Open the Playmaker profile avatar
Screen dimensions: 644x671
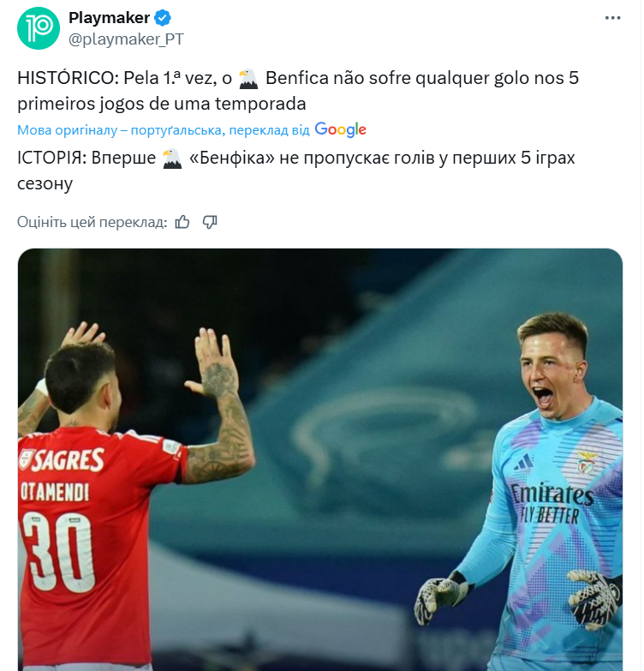point(38,28)
